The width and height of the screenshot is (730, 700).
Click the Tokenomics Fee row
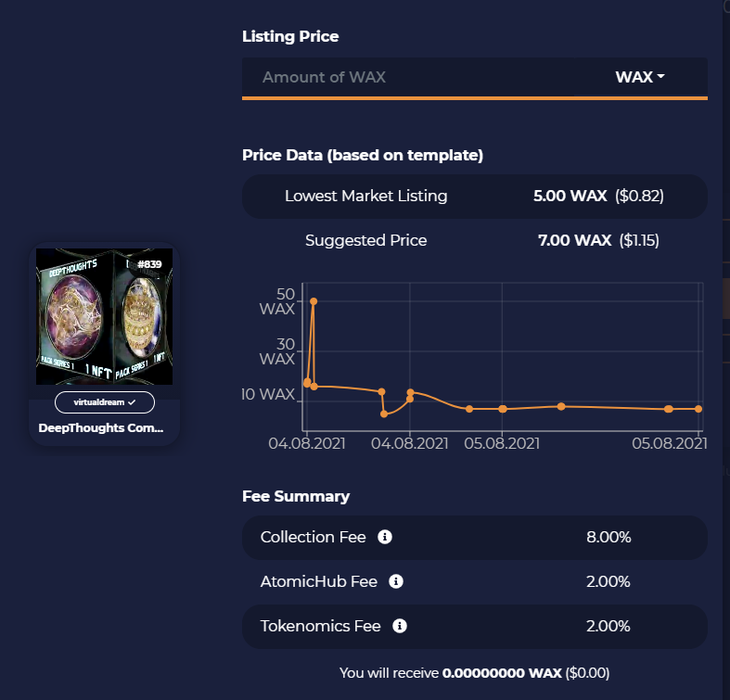point(475,627)
